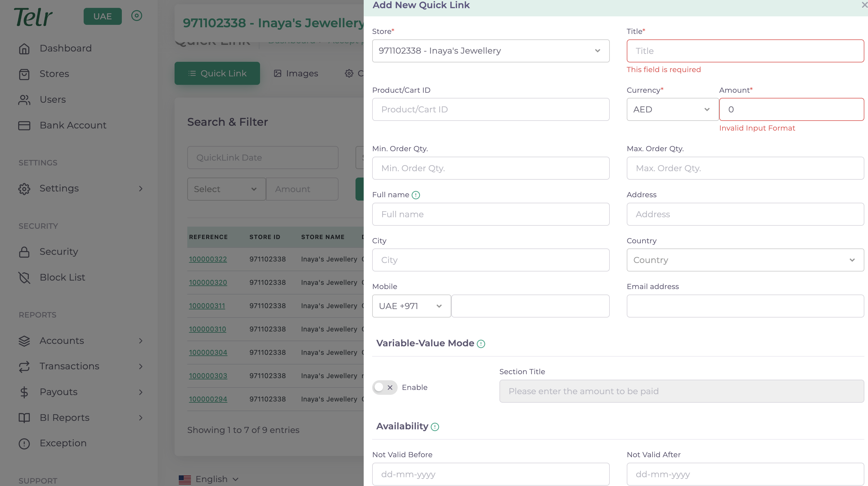Click the BI Reports book icon

coord(24,418)
